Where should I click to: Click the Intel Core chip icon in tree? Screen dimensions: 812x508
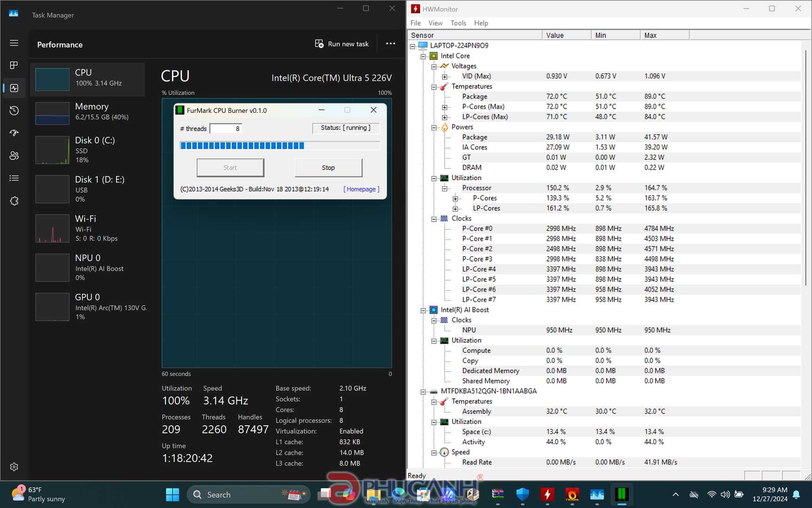pos(434,56)
